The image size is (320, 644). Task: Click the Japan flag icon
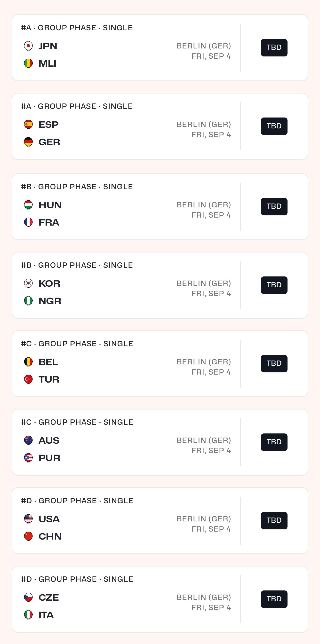[28, 46]
